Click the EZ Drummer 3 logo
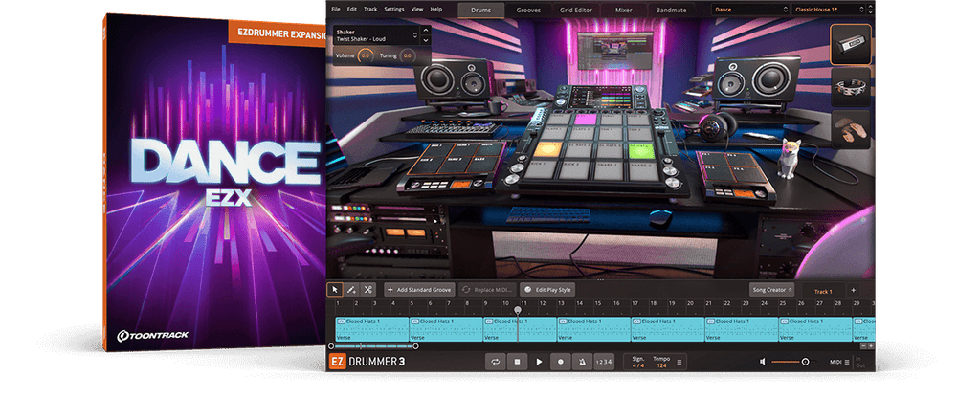The width and height of the screenshot is (980, 398). [367, 361]
